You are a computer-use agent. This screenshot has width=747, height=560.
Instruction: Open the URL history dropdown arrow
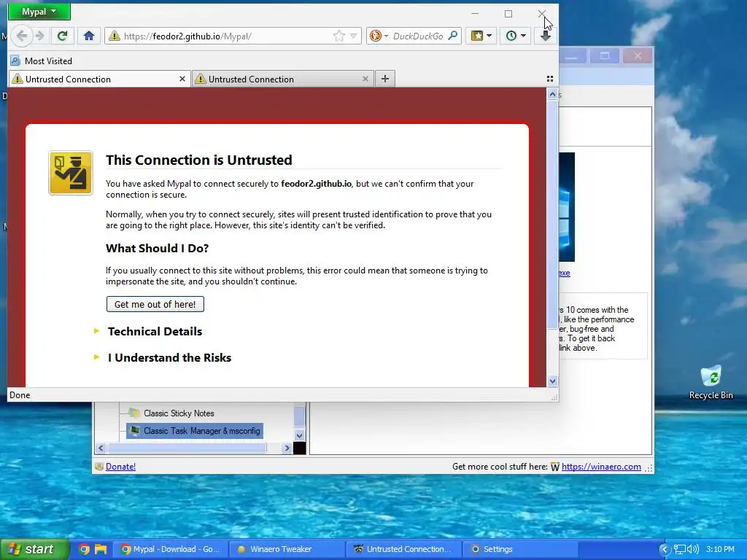[x=354, y=36]
